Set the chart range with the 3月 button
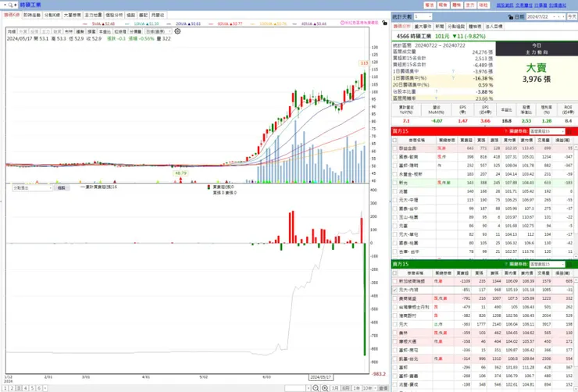The height and width of the screenshot is (392, 578). [335, 388]
